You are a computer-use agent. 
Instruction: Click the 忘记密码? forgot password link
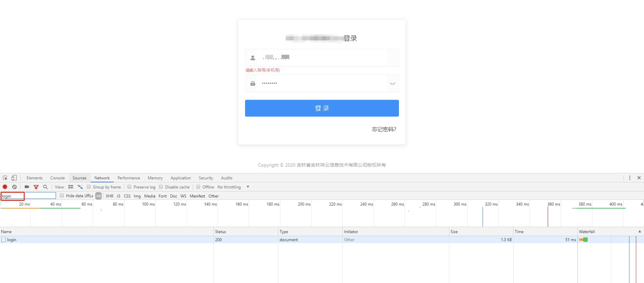pos(384,129)
